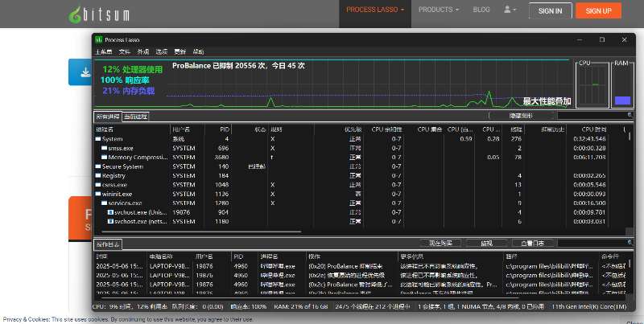644x324 pixels.
Task: Open the 主菜单 menu
Action: pyautogui.click(x=104, y=51)
